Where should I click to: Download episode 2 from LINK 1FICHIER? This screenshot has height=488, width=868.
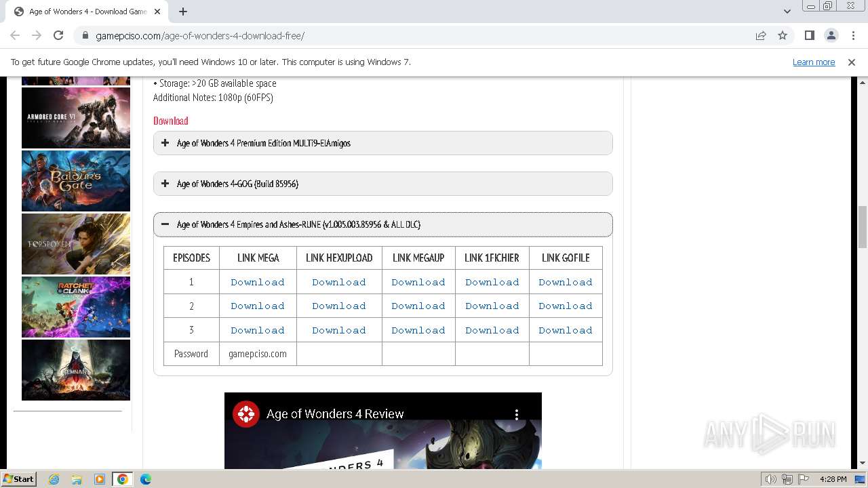492,306
